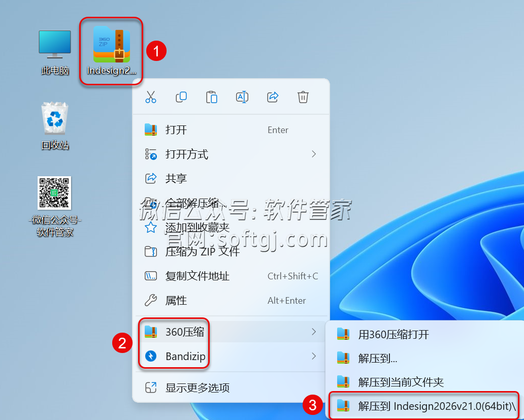This screenshot has height=420, width=524.
Task: Click the zip icon beside 用360压缩打开
Action: 343,334
